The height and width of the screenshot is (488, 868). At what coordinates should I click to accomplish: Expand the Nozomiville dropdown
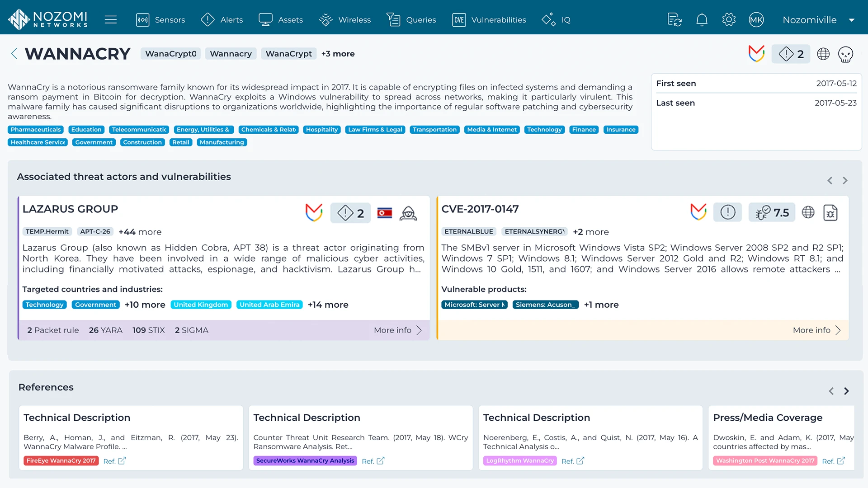[x=852, y=20]
